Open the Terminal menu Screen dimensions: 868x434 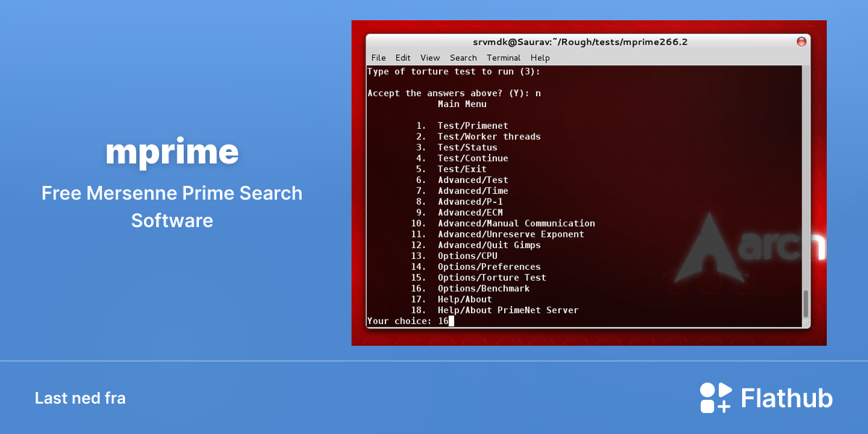[503, 58]
